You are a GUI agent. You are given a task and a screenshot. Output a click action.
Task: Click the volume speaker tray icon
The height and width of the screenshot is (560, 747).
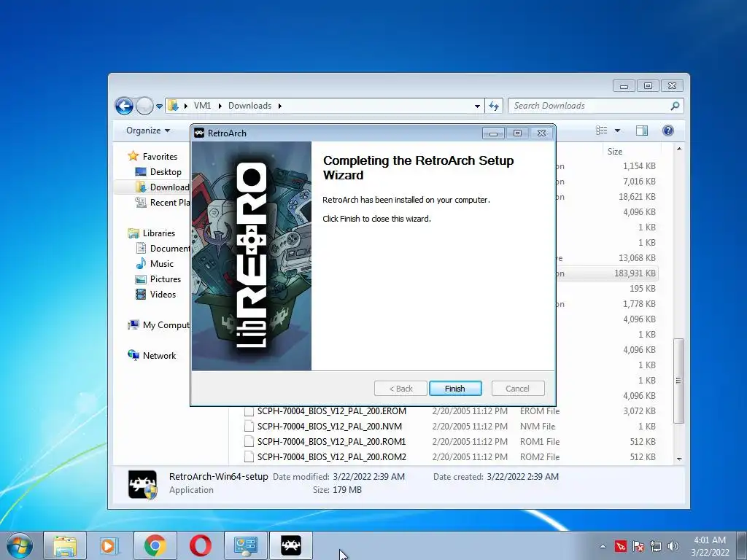pyautogui.click(x=673, y=546)
